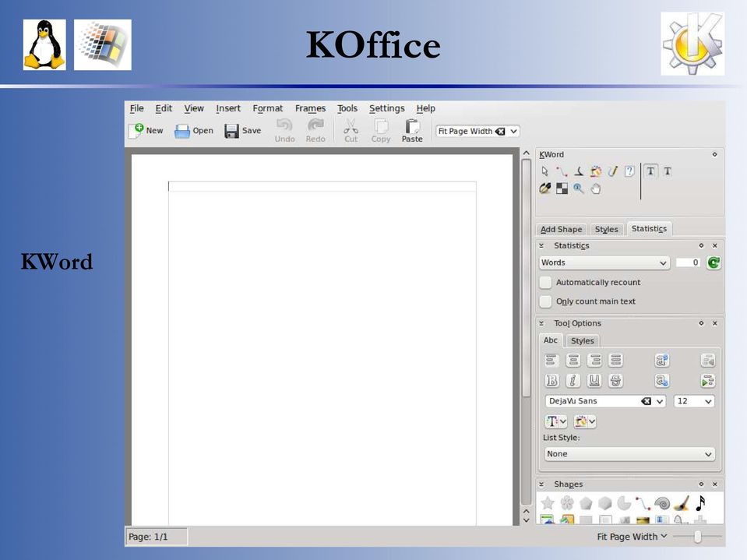Adjust the zoom slider in status bar
The height and width of the screenshot is (560, 747).
point(697,537)
